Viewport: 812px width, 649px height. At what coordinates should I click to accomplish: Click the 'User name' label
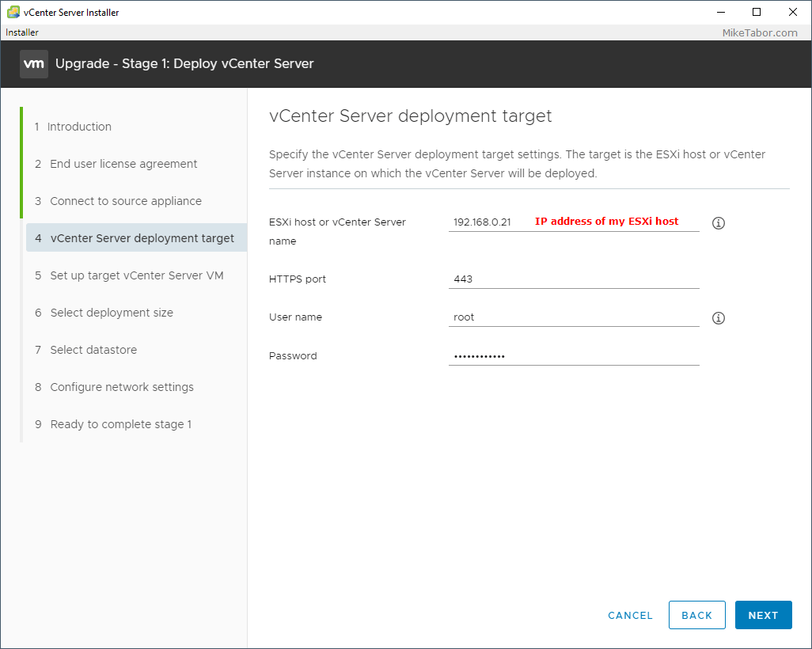[295, 317]
